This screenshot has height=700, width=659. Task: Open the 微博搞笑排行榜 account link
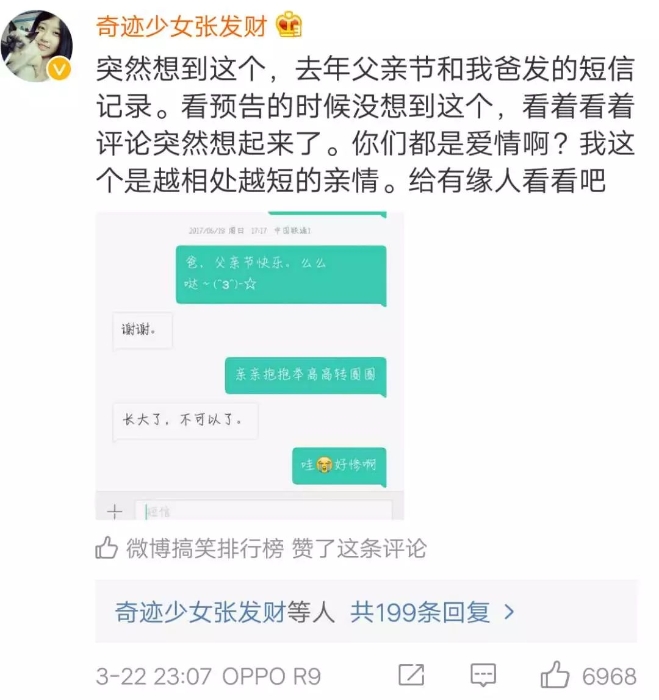(x=205, y=548)
